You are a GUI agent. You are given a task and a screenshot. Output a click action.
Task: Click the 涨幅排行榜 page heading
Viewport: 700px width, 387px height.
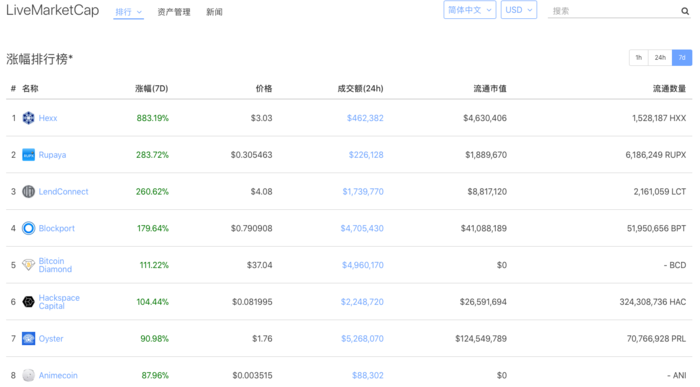39,58
